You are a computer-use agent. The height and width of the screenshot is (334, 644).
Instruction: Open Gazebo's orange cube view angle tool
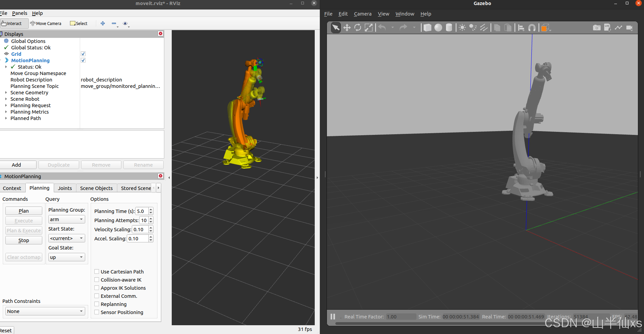point(545,28)
